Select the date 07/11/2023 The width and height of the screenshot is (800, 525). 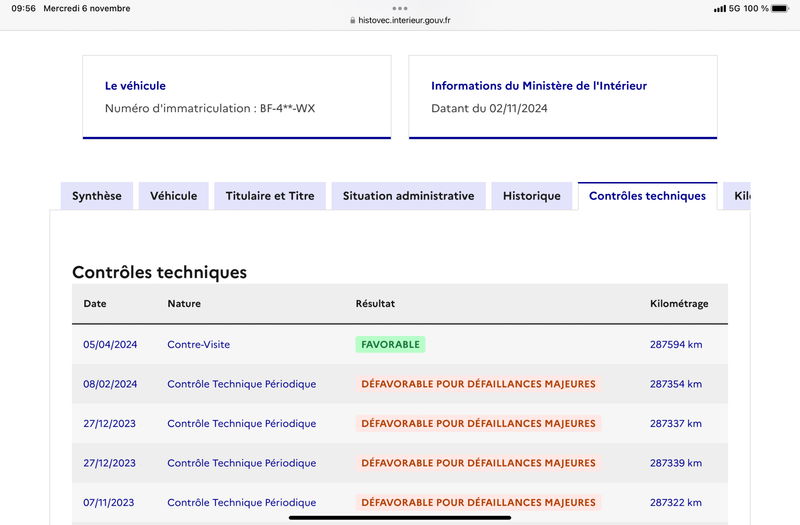(x=109, y=503)
